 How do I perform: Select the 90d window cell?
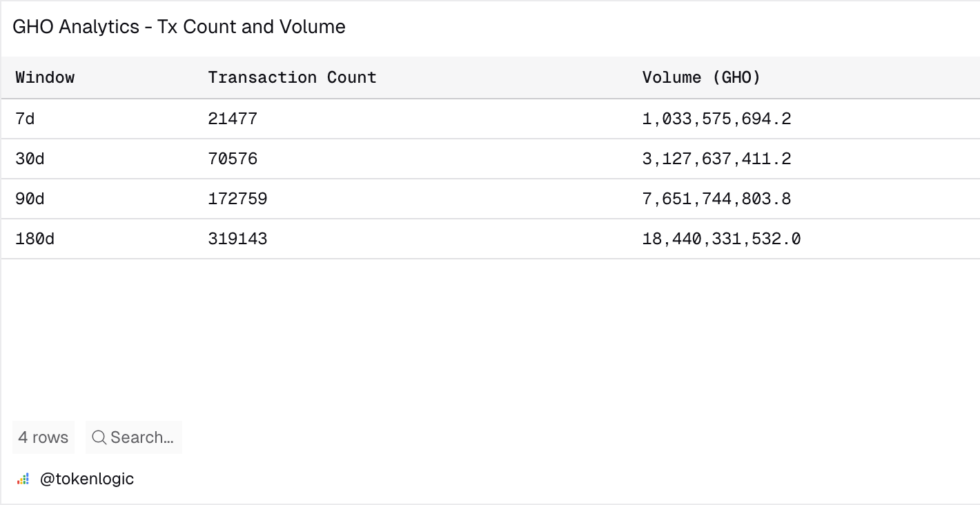[30, 199]
